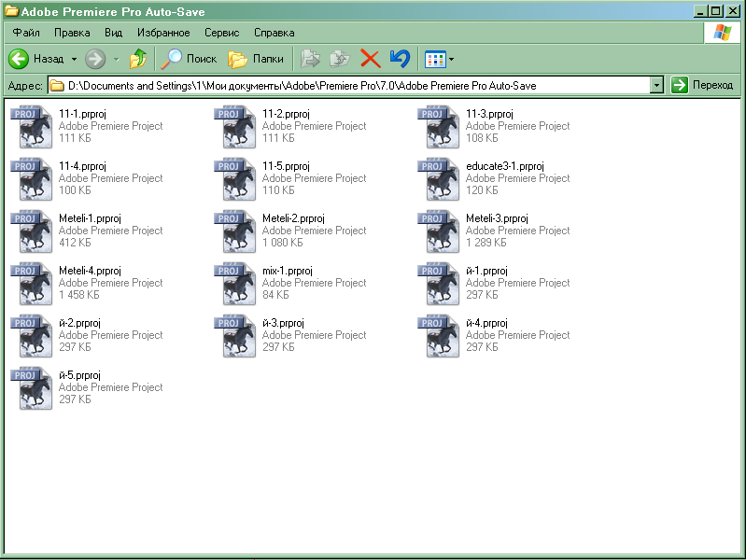
Task: Open the Файл menu
Action: (x=26, y=33)
